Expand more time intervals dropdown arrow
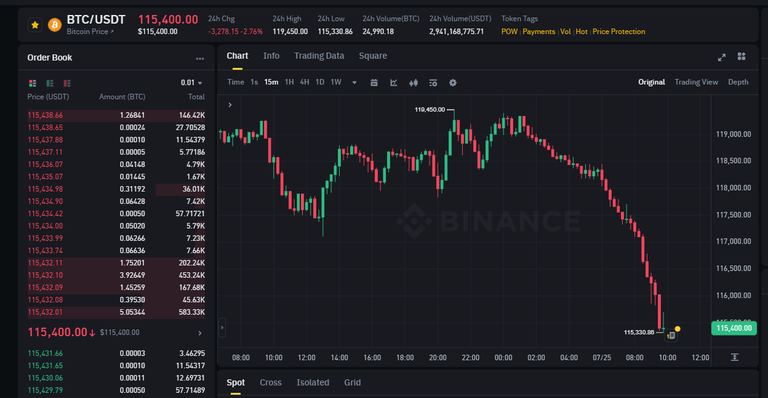768x398 pixels. pyautogui.click(x=354, y=83)
